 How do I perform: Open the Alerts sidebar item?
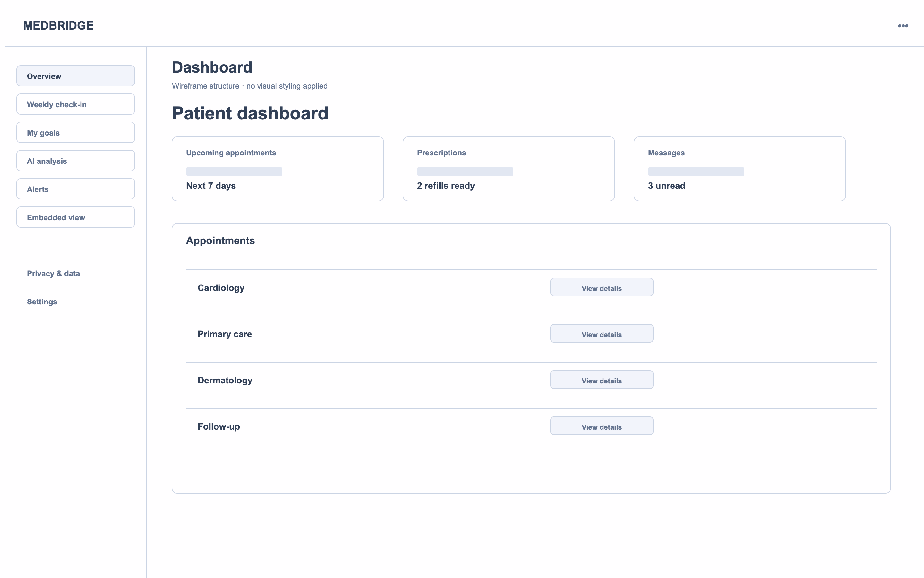point(76,189)
